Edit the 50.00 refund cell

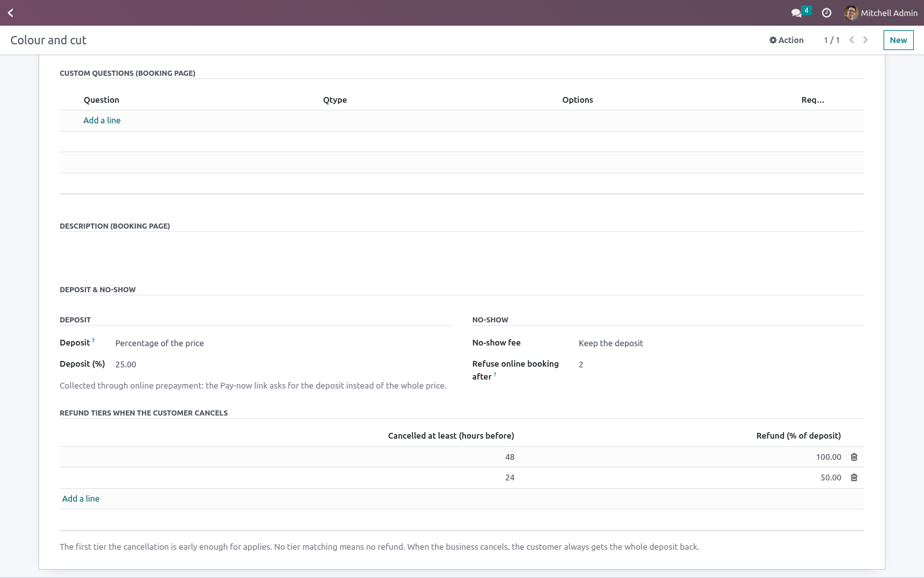pos(682,478)
